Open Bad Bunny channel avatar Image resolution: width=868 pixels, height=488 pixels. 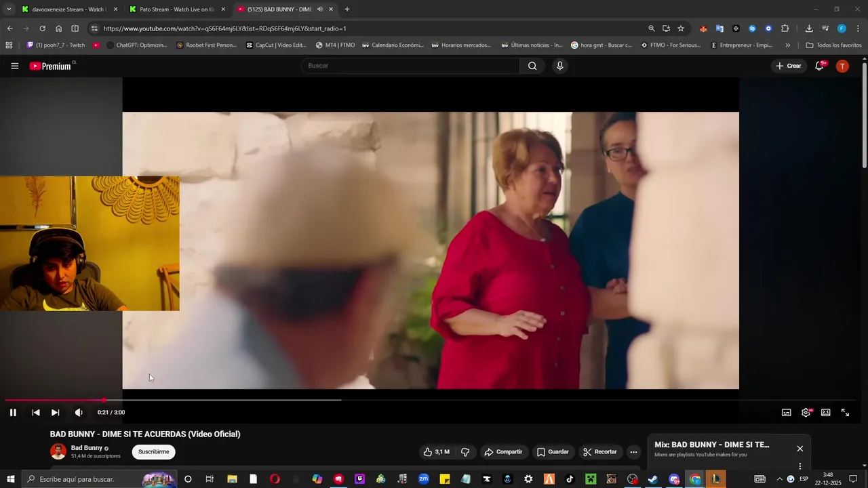(x=58, y=451)
